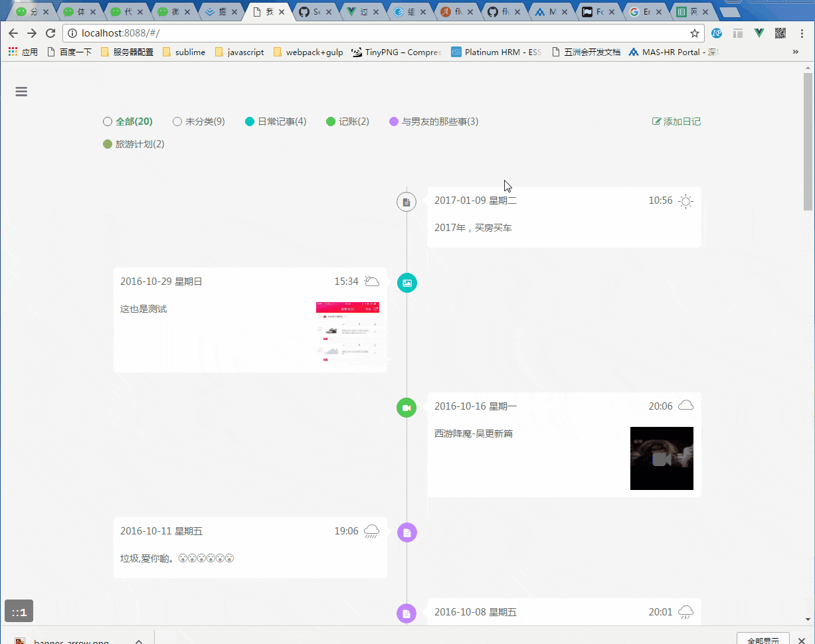Click the purple document marker for 2016-10-08

pos(407,613)
